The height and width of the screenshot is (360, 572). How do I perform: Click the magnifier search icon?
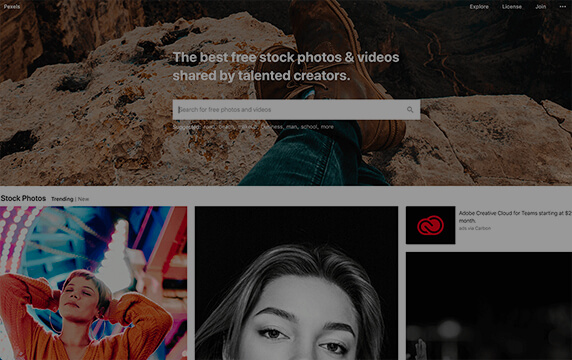410,109
